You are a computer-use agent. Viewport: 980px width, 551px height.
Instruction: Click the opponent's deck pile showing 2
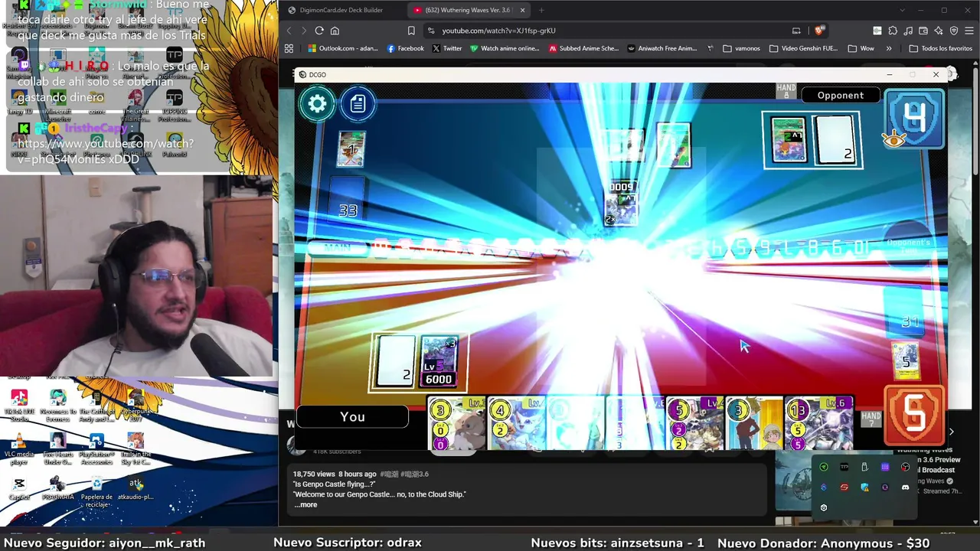[835, 140]
